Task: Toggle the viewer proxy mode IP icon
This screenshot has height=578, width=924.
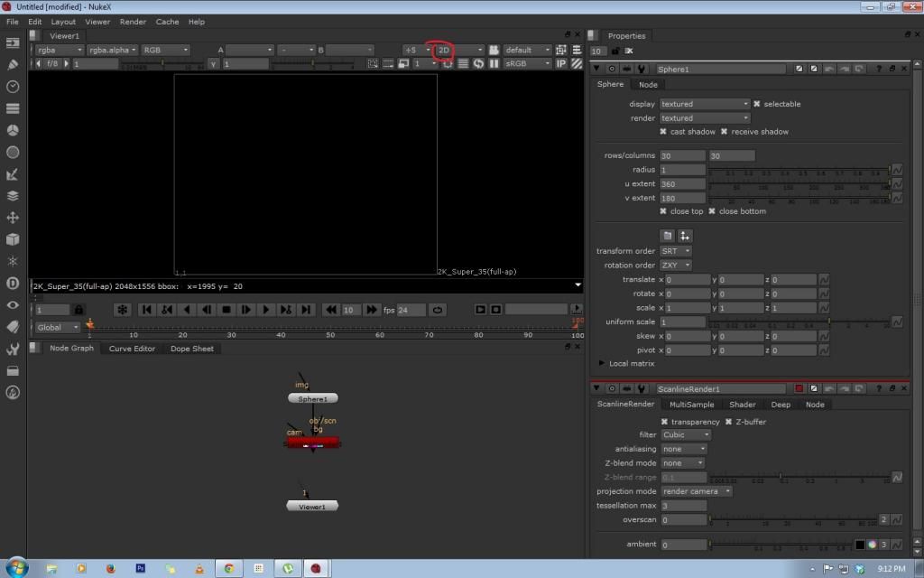Action: tap(560, 64)
